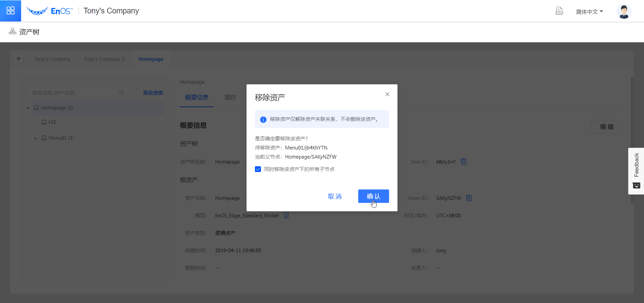Click the asset name search field
This screenshot has height=303, width=644.
74,93
